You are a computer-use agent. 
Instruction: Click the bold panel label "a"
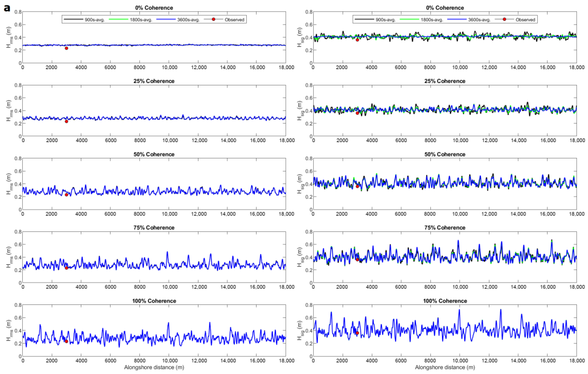(7, 8)
